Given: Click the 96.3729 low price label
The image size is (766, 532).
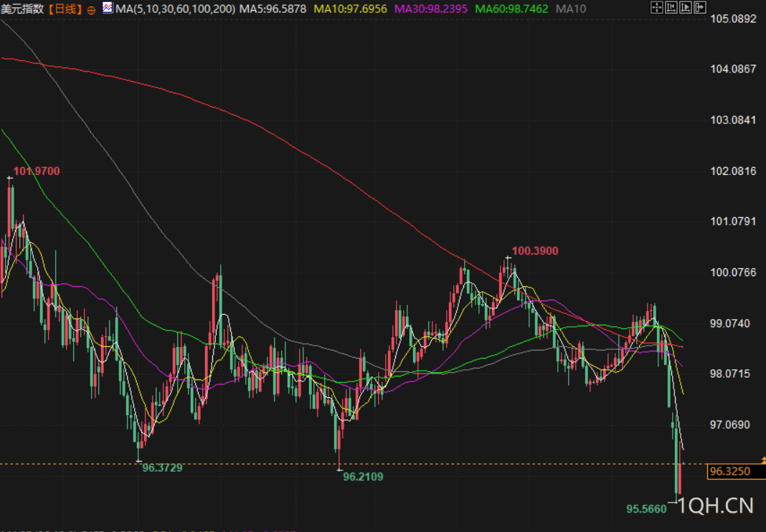Looking at the screenshot, I should [x=162, y=468].
